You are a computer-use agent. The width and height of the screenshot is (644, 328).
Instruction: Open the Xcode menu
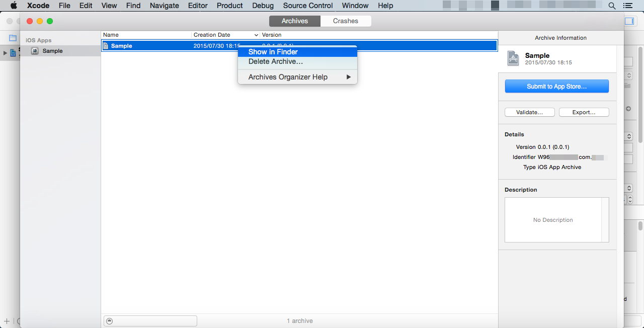tap(38, 6)
